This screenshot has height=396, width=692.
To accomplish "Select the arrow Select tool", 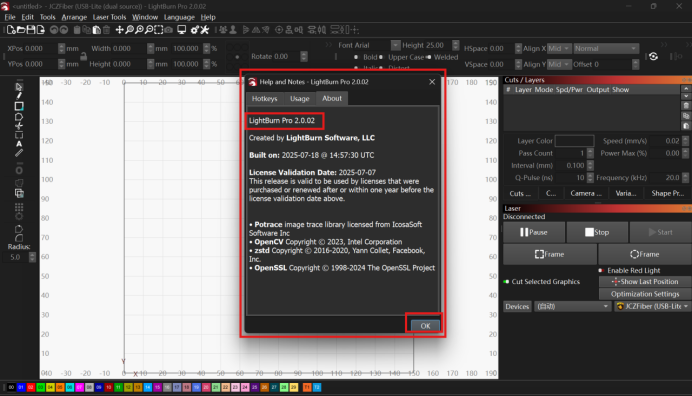I will click(x=19, y=86).
